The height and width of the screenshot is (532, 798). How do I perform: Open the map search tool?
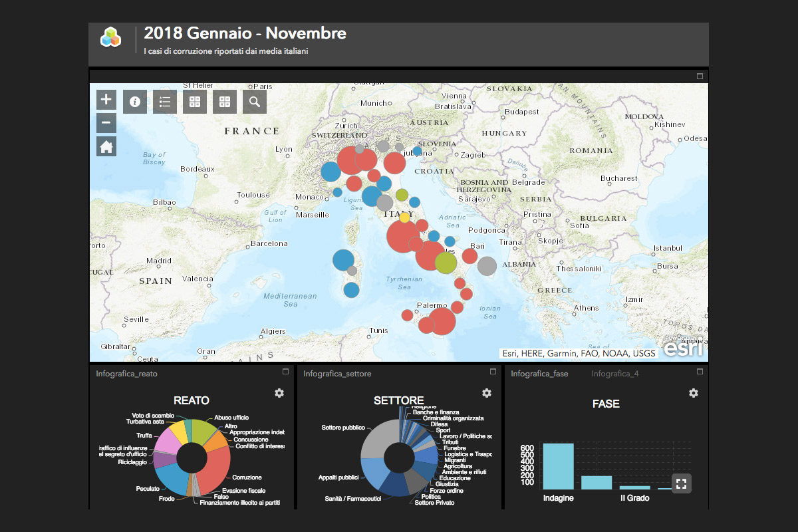pyautogui.click(x=255, y=102)
